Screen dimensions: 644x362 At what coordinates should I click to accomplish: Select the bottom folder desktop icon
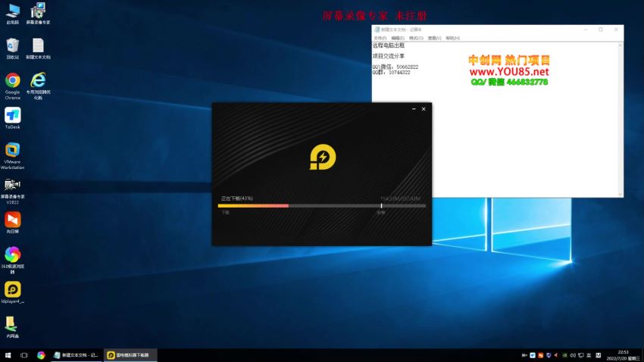[x=12, y=327]
